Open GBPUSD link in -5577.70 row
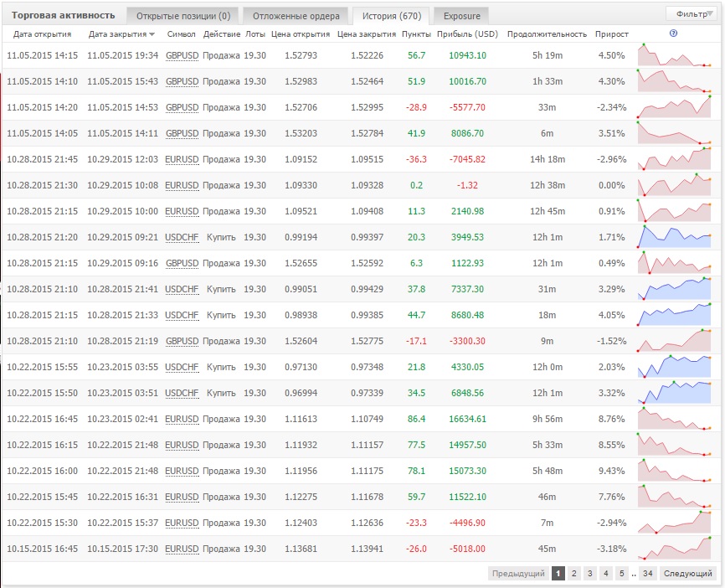 point(182,107)
